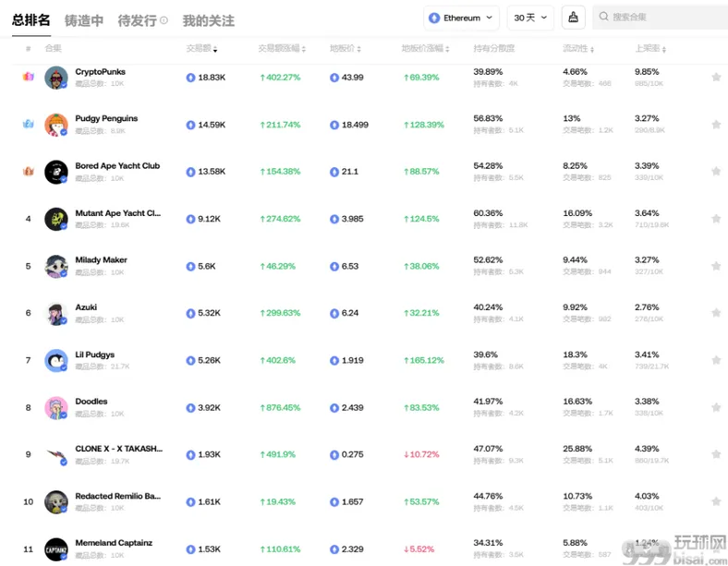Click the Redacted Remilio Babies avatar
The image size is (728, 566).
[56, 502]
